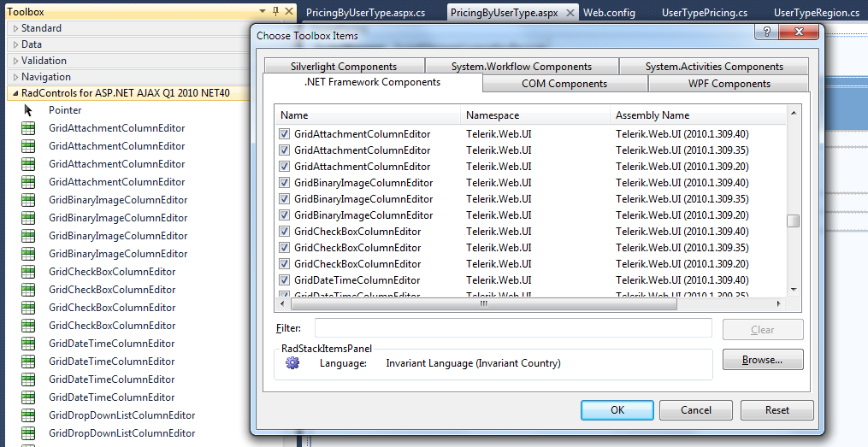Uncheck GridAttachmentColumnEditor box for version 2010.1.309.35
The image size is (868, 447).
click(284, 150)
